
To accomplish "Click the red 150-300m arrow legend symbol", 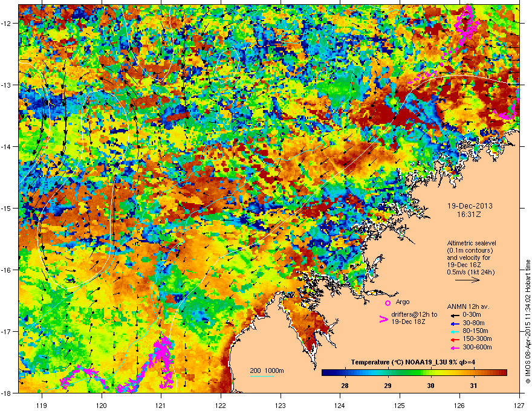I will coord(455,340).
